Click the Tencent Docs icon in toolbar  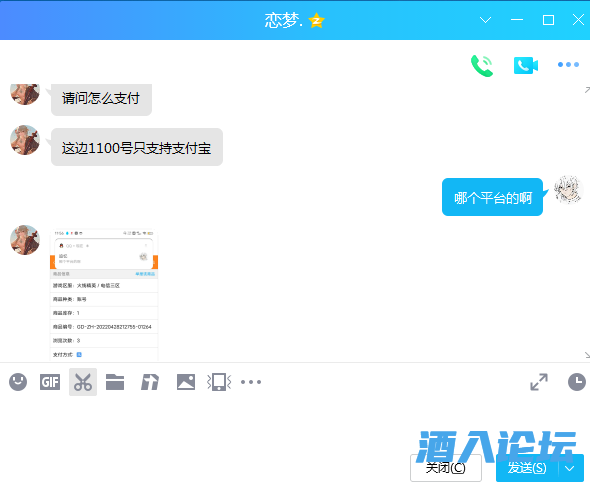[x=150, y=382]
